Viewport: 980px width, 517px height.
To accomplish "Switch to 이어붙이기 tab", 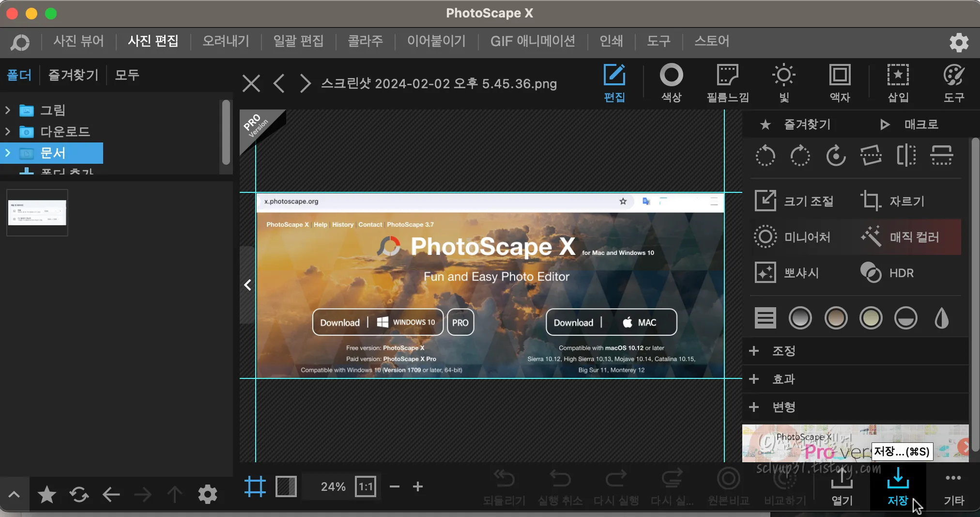I will [436, 41].
